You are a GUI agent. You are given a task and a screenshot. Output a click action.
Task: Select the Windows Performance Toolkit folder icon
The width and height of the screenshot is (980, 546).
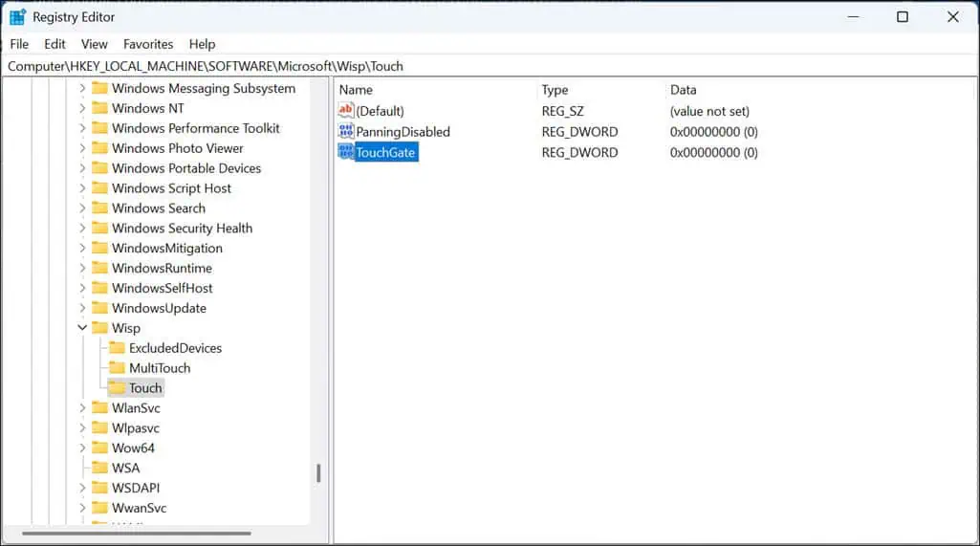tap(99, 128)
